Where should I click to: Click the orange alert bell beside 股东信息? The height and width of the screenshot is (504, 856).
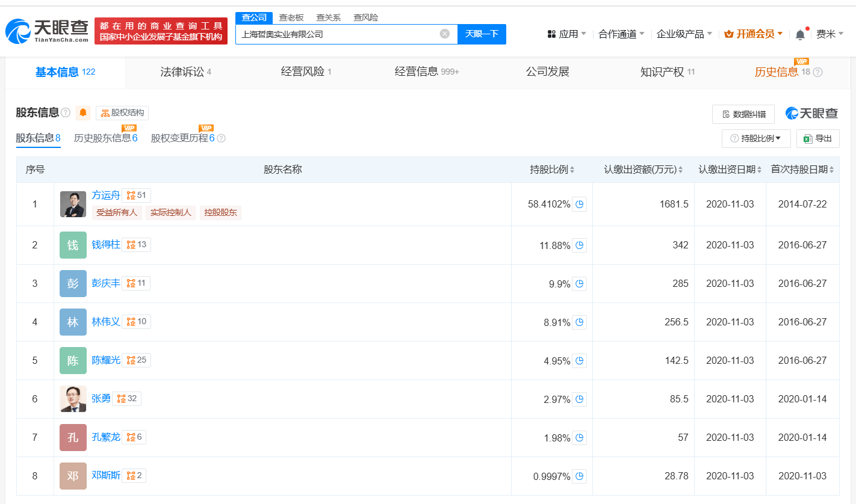tap(83, 112)
